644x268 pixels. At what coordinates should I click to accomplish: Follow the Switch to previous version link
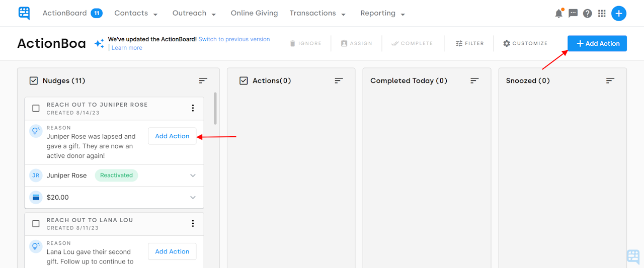[x=234, y=39]
